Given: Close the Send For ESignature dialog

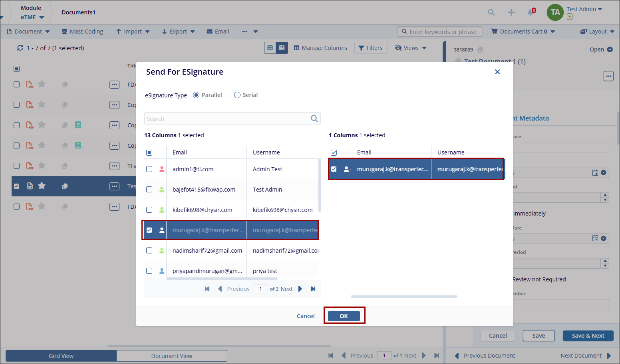Looking at the screenshot, I should pos(497,72).
